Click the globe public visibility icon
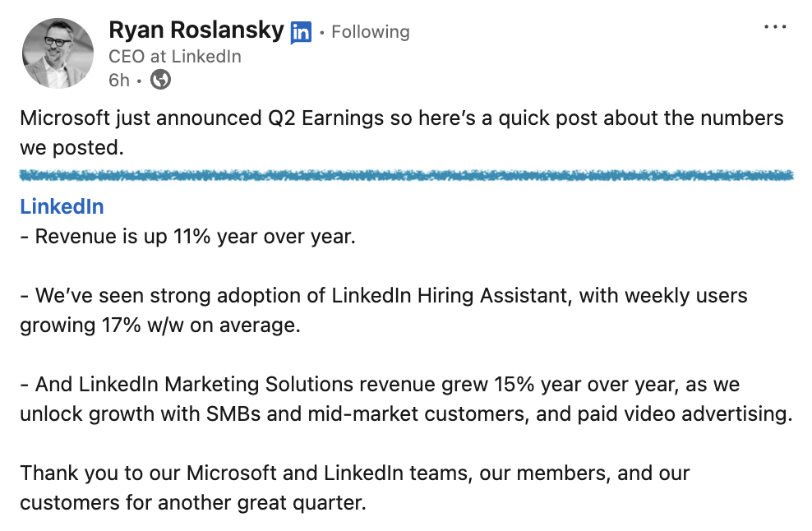The height and width of the screenshot is (531, 812). pyautogui.click(x=161, y=80)
